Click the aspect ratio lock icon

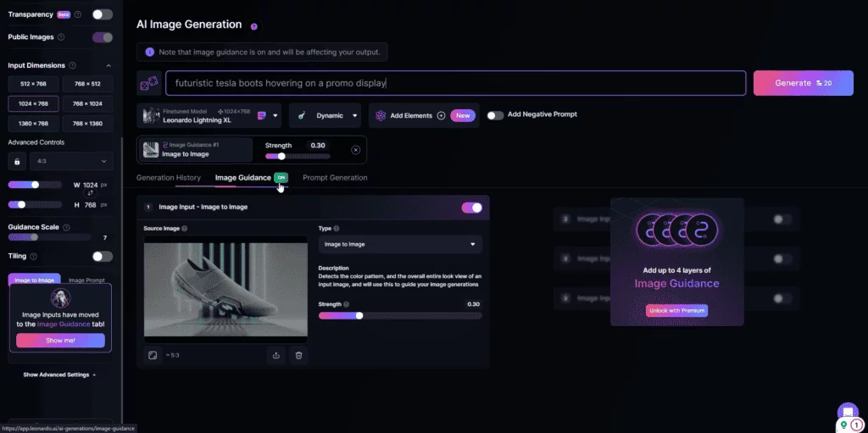(17, 162)
